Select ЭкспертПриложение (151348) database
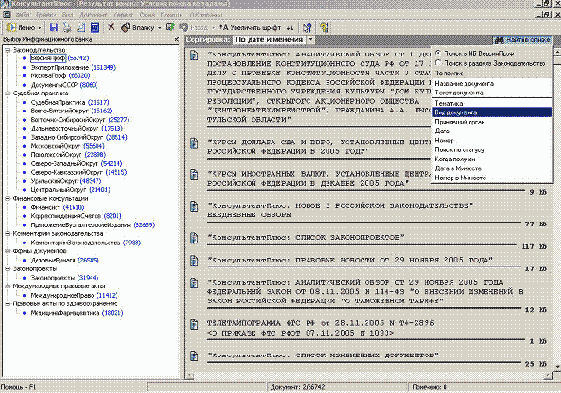Image resolution: width=561 pixels, height=393 pixels. click(x=73, y=67)
